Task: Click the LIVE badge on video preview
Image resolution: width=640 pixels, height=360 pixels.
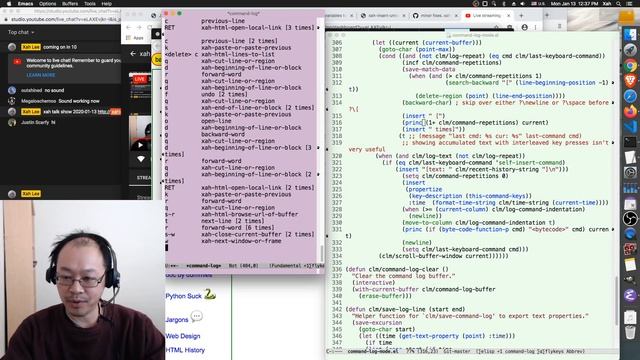Action: coord(140,79)
